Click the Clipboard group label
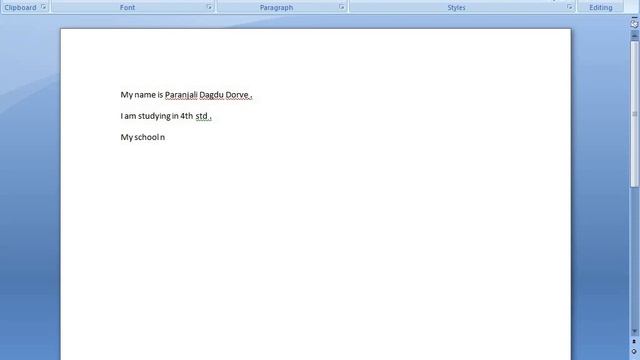 (20, 7)
